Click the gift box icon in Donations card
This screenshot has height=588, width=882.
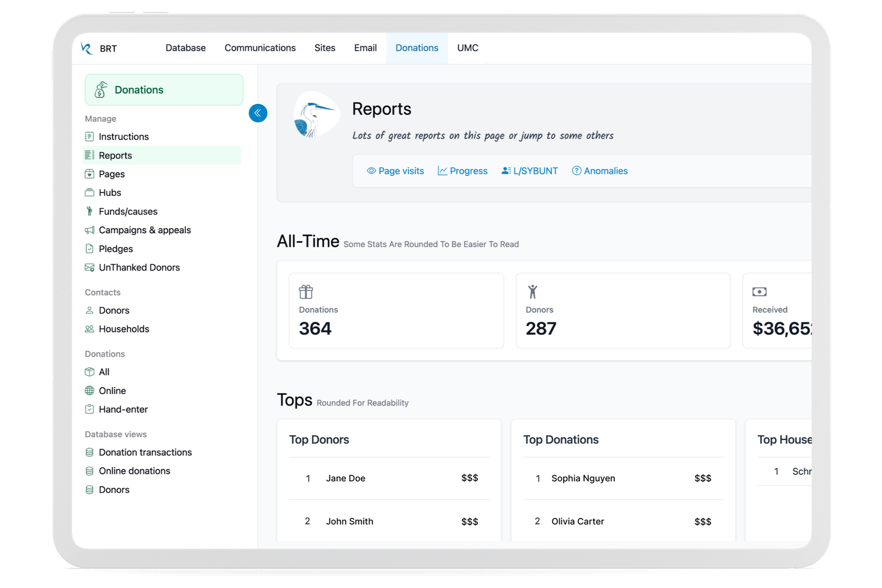306,292
